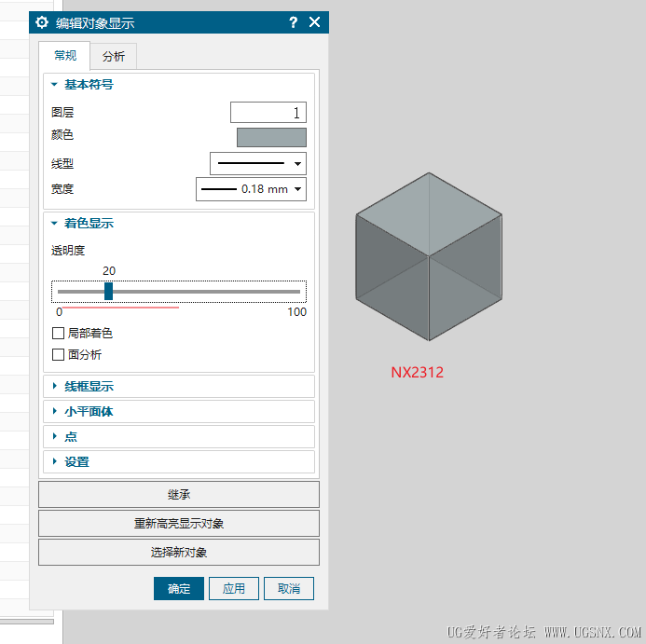This screenshot has height=644, width=646.
Task: Click the 应用 button
Action: (x=234, y=588)
